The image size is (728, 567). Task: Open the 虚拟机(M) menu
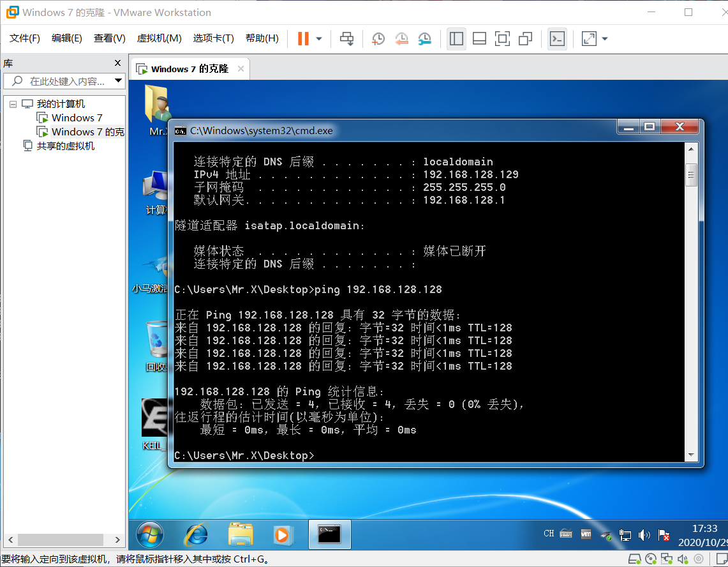[x=160, y=38]
